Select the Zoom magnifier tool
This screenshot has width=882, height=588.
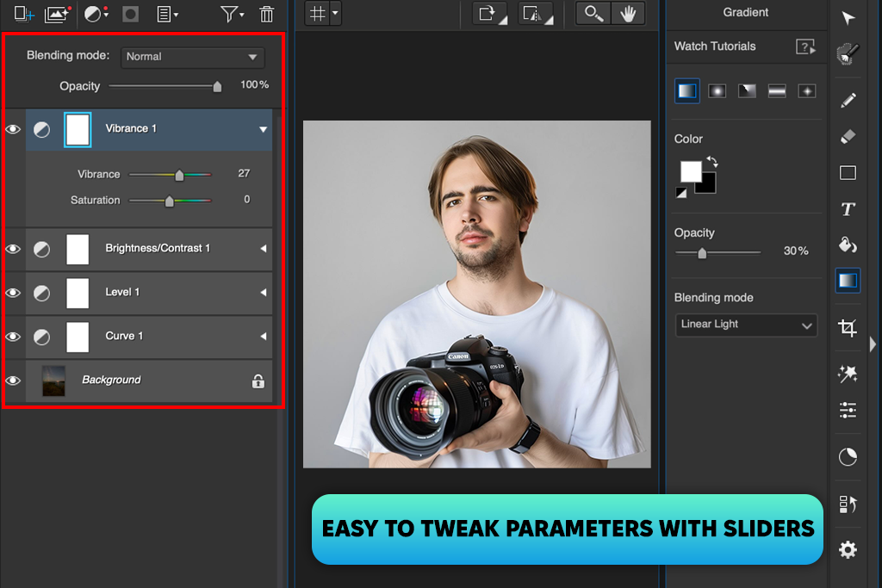(x=593, y=14)
